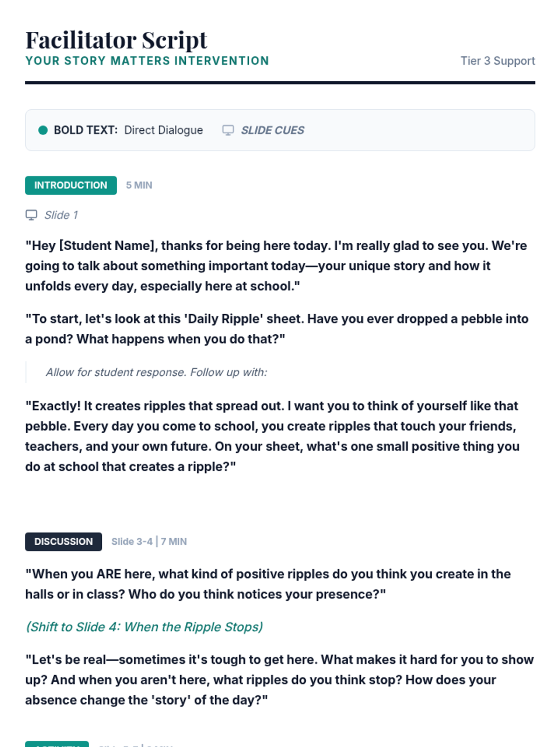Click the paragraph beginning Let's be real
Viewport: 560px width, 747px height.
coord(280,680)
